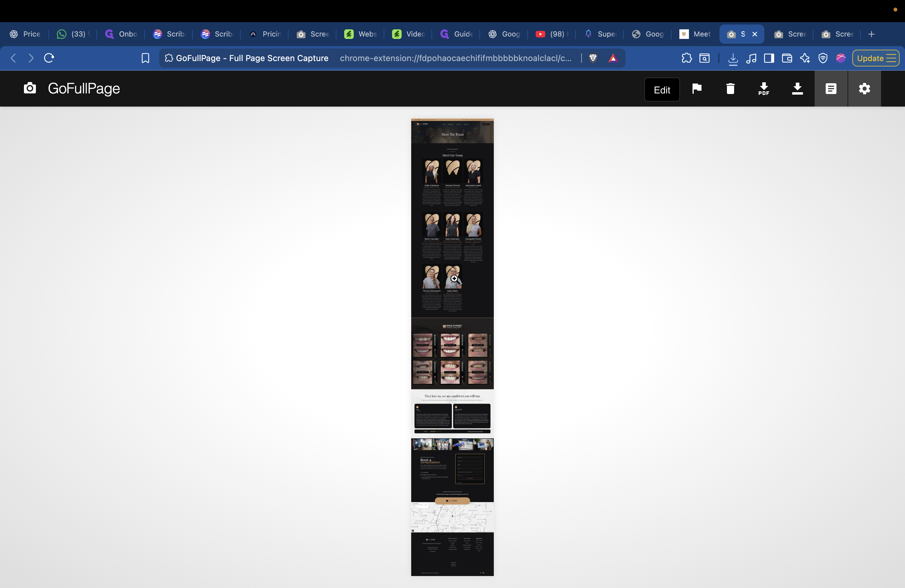Toggle the bookmark for this page
905x588 pixels.
(x=145, y=58)
